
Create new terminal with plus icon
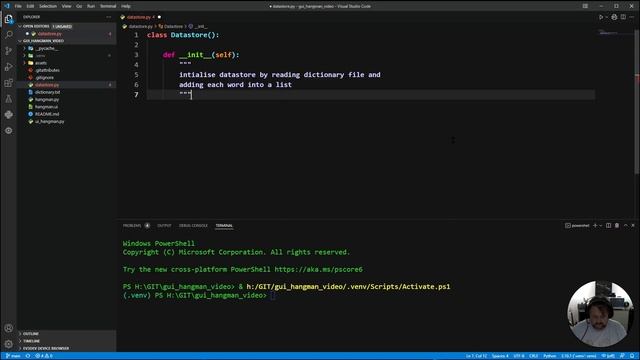pos(595,225)
